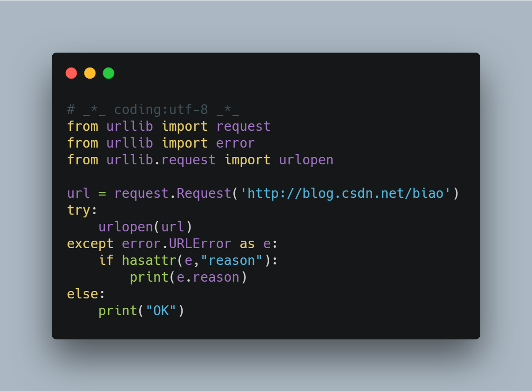Click the blog.csdn.net URL string

pyautogui.click(x=345, y=194)
